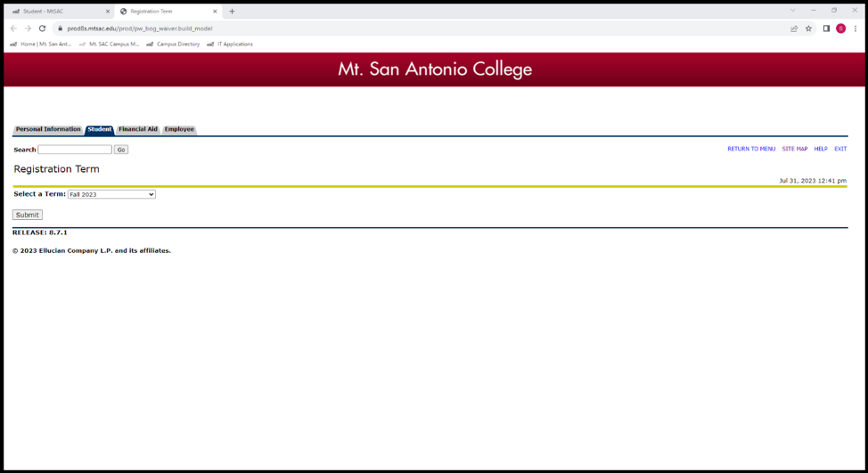Select the Student tab
This screenshot has width=868, height=473.
(100, 129)
